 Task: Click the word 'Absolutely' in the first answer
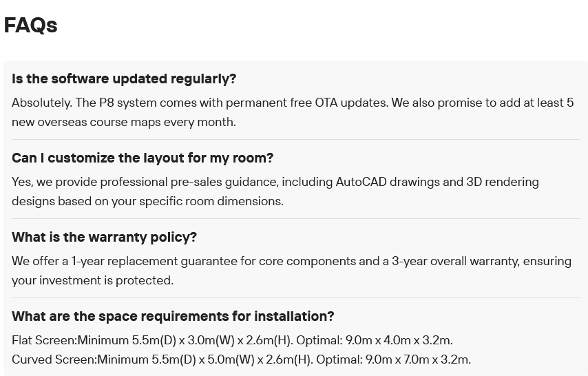[x=41, y=103]
